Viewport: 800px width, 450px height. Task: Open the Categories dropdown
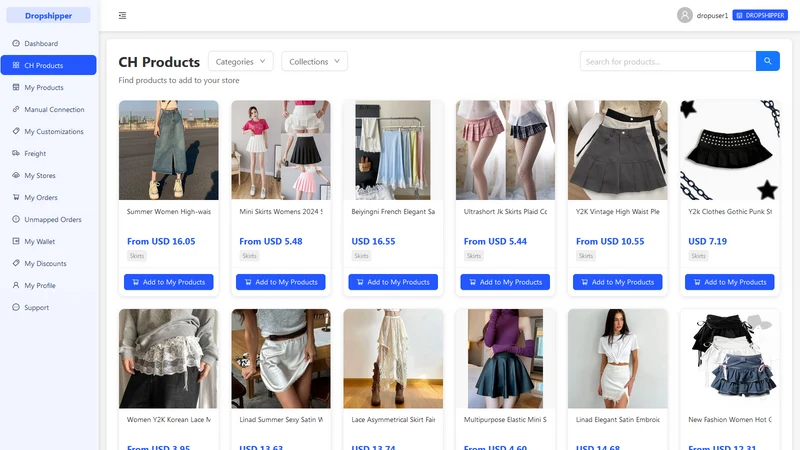click(x=240, y=61)
